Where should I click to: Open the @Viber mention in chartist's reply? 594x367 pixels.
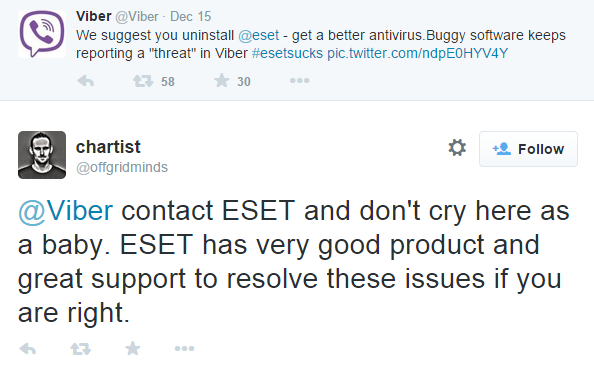pyautogui.click(x=66, y=211)
